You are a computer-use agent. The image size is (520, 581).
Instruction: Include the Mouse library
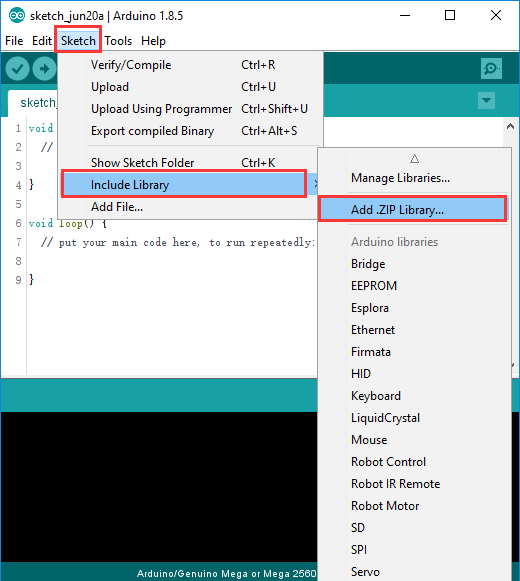[414, 440]
